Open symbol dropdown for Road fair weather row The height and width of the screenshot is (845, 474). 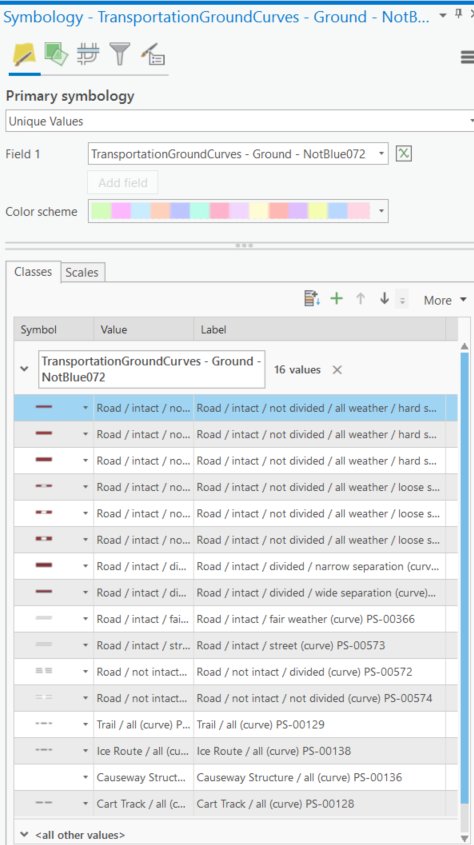pyautogui.click(x=85, y=619)
